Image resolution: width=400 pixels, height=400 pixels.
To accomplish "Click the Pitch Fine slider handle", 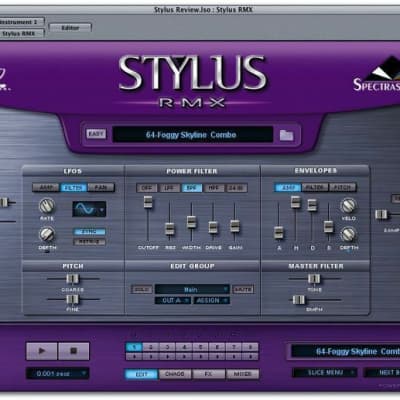I will [72, 299].
